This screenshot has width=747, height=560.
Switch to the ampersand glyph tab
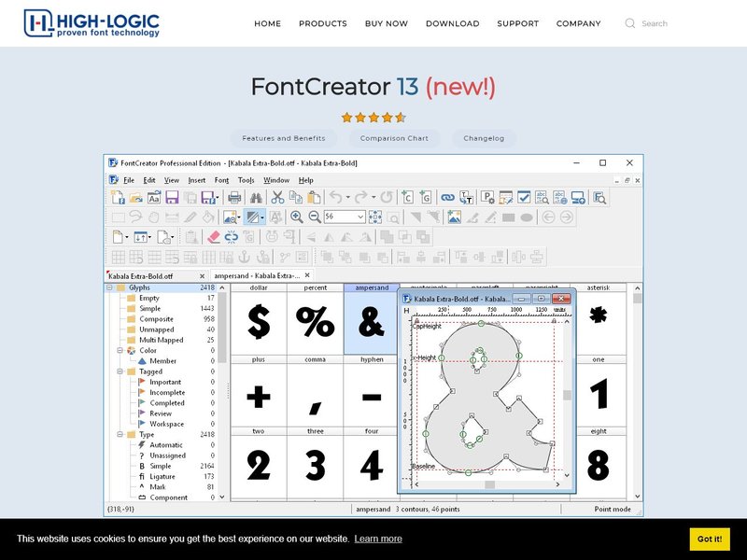pos(261,275)
